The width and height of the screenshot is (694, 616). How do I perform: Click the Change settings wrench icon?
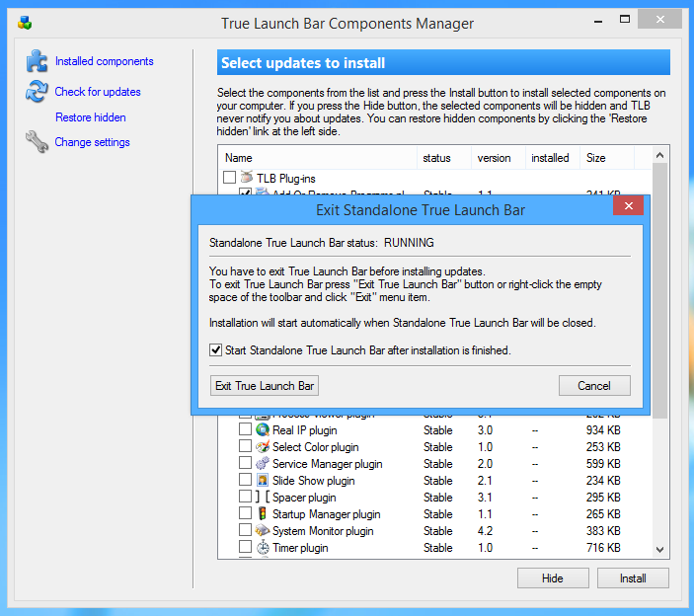click(37, 141)
